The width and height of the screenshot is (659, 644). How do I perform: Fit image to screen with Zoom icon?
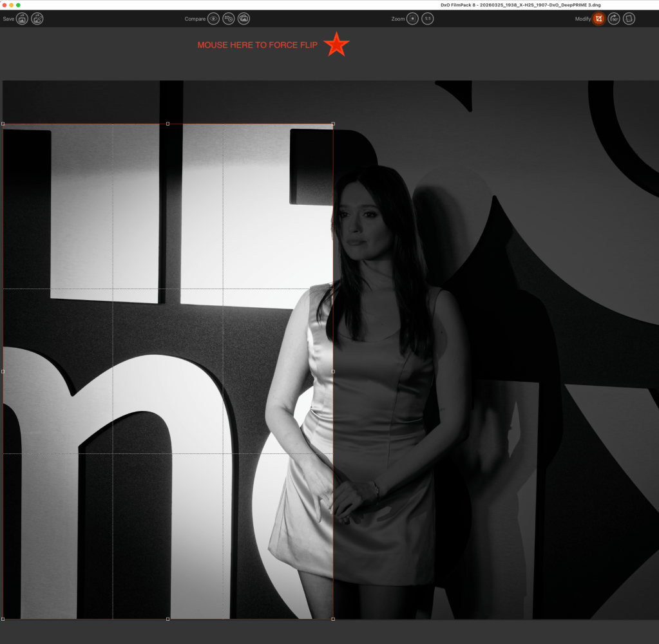tap(412, 19)
